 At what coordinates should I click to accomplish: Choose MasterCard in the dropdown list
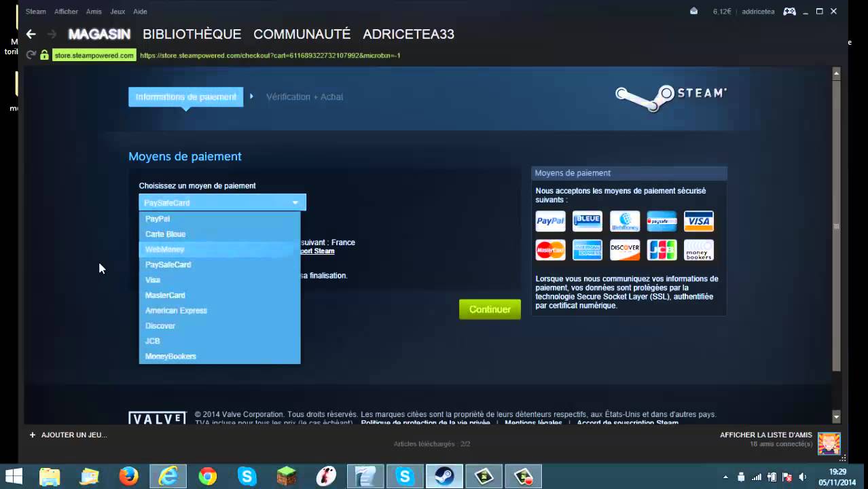coord(219,295)
